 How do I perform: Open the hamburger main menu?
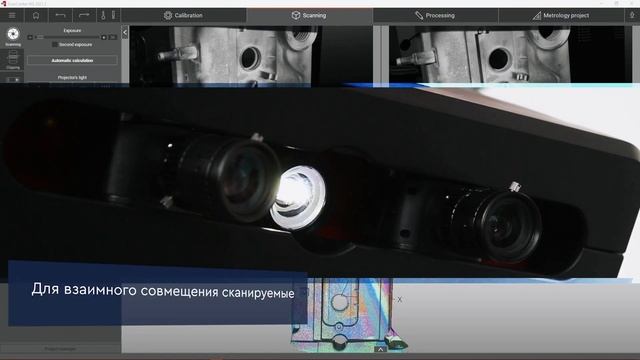12,16
